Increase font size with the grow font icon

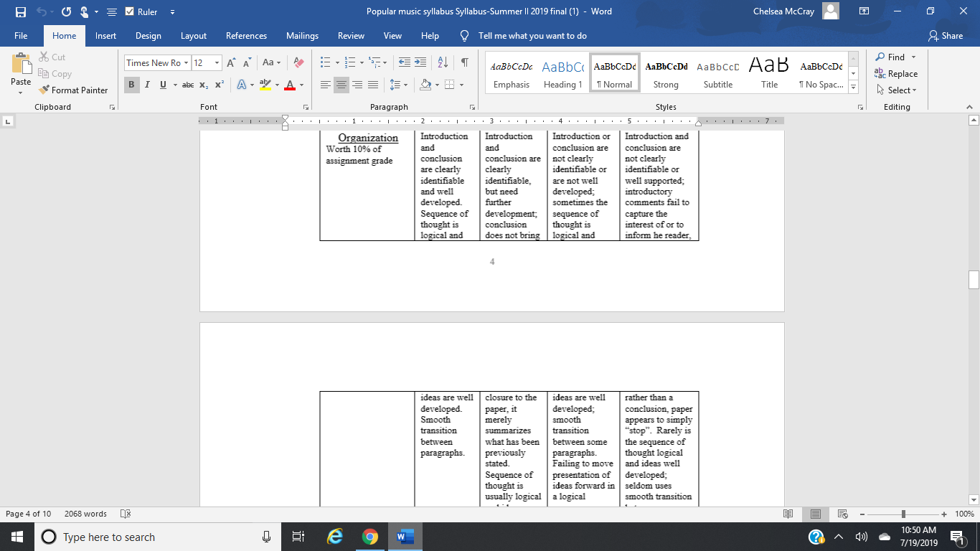(x=231, y=63)
